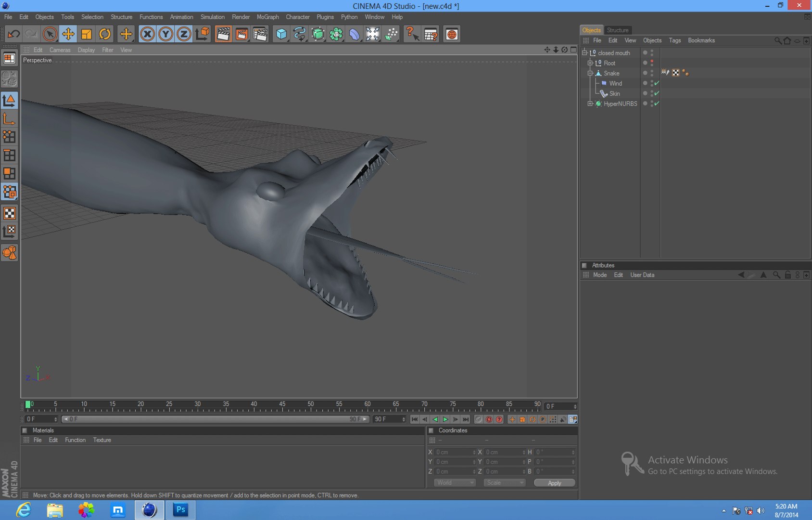Expand the HyperNURBS object
This screenshot has height=520, width=812.
(590, 104)
